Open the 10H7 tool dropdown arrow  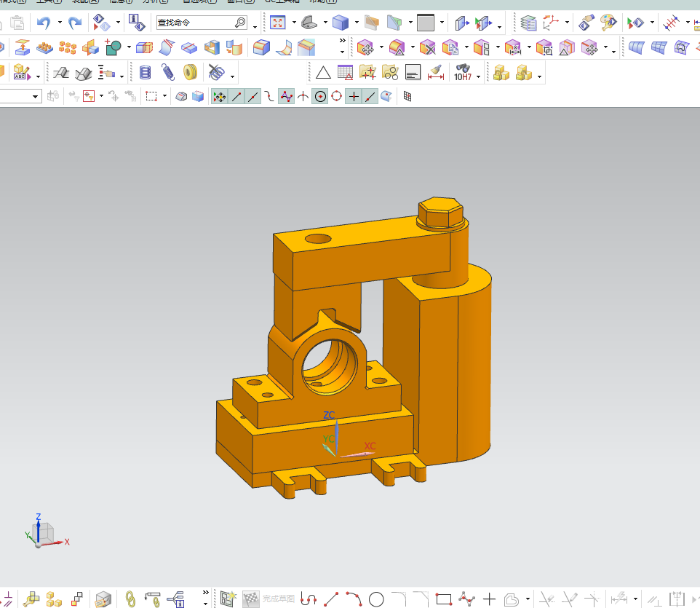coord(478,77)
